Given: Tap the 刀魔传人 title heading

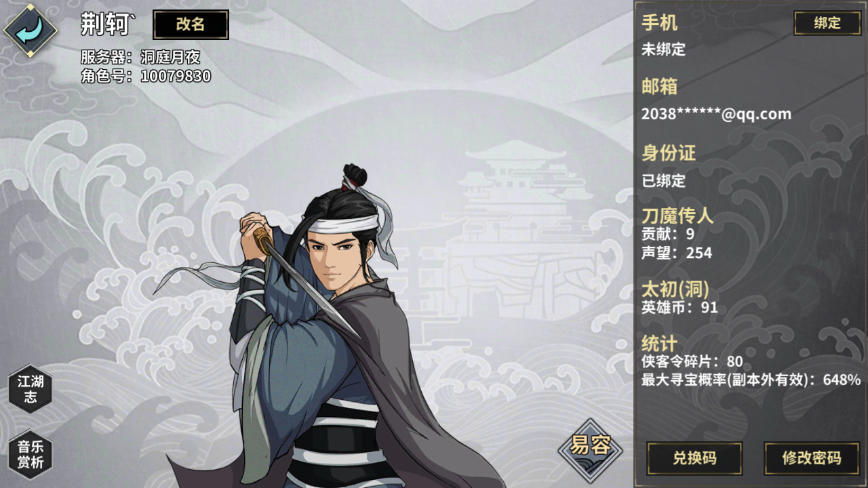Looking at the screenshot, I should pyautogui.click(x=677, y=216).
